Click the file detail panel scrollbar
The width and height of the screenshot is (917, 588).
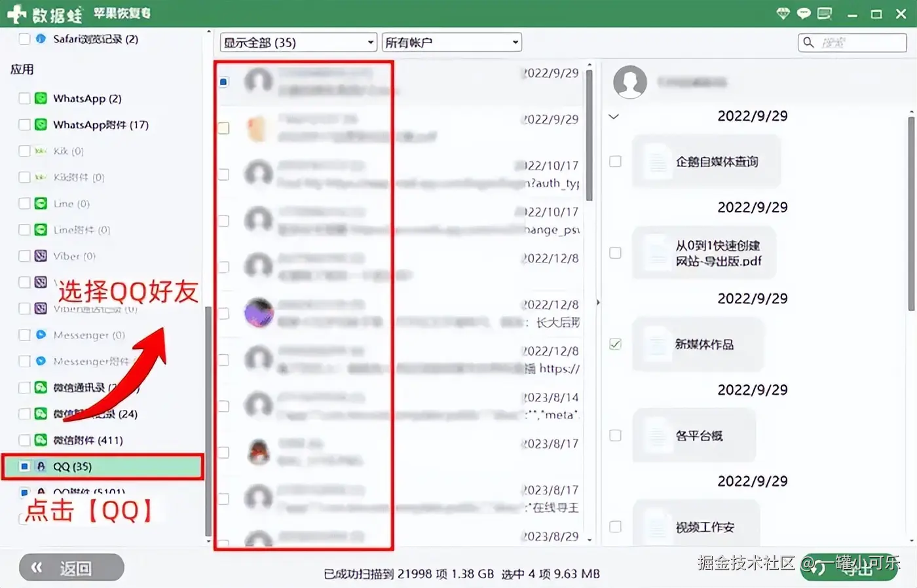(911, 214)
